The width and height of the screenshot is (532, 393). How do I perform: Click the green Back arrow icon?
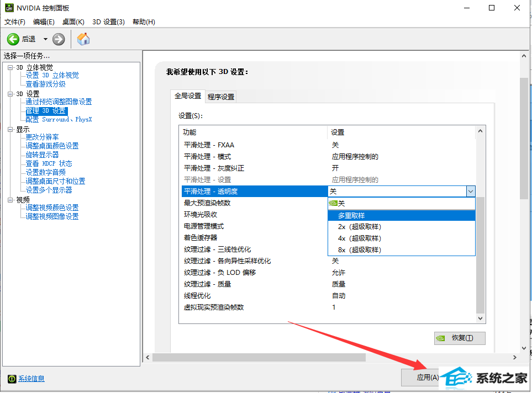[x=13, y=39]
